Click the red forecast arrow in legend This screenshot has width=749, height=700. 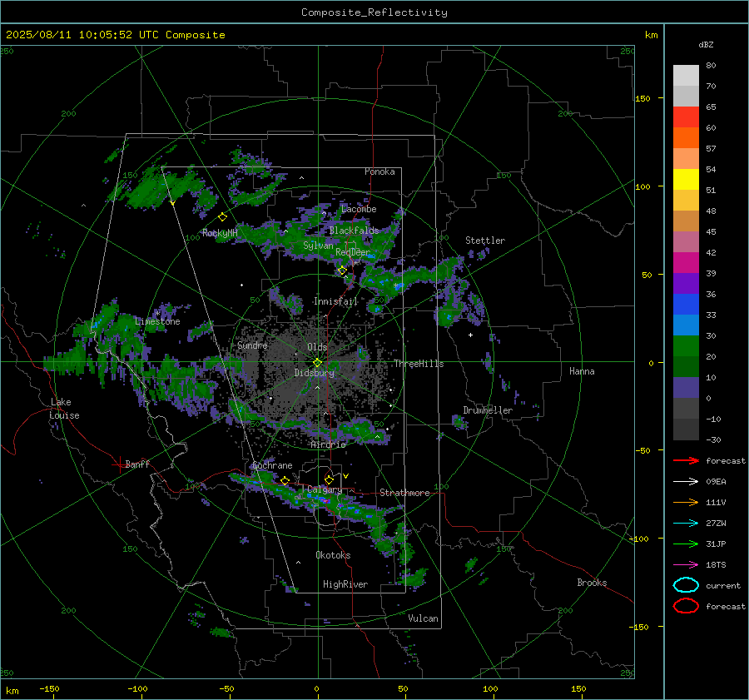tap(686, 460)
